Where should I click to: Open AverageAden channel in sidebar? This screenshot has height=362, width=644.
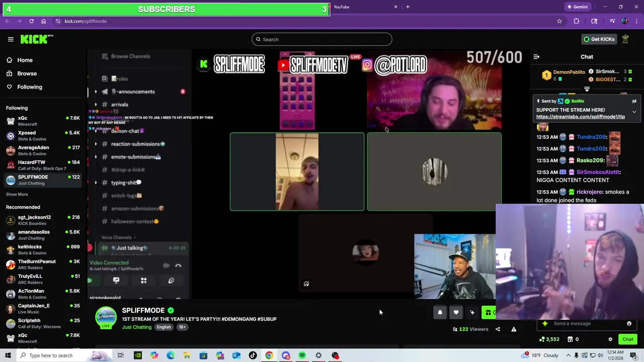point(43,150)
